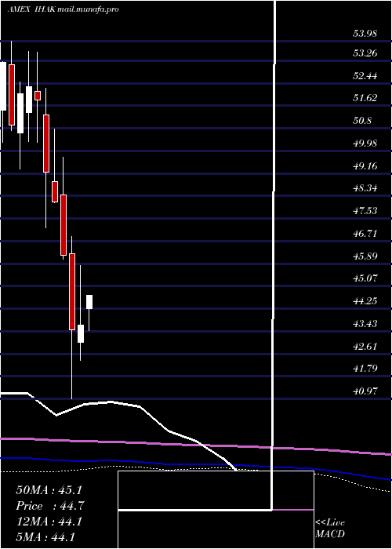Click the tallest red candlestick body near 45.07
This screenshot has height=549, width=392.
[72, 292]
